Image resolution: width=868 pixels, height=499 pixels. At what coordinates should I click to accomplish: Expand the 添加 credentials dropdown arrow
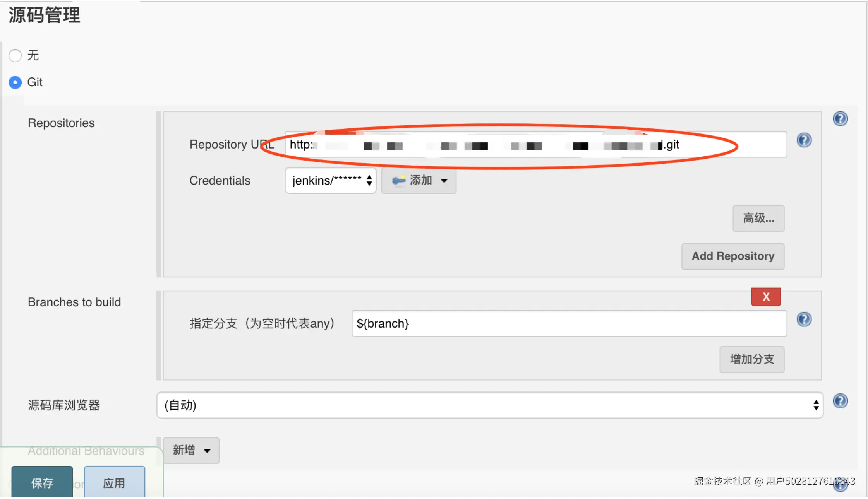click(x=444, y=181)
